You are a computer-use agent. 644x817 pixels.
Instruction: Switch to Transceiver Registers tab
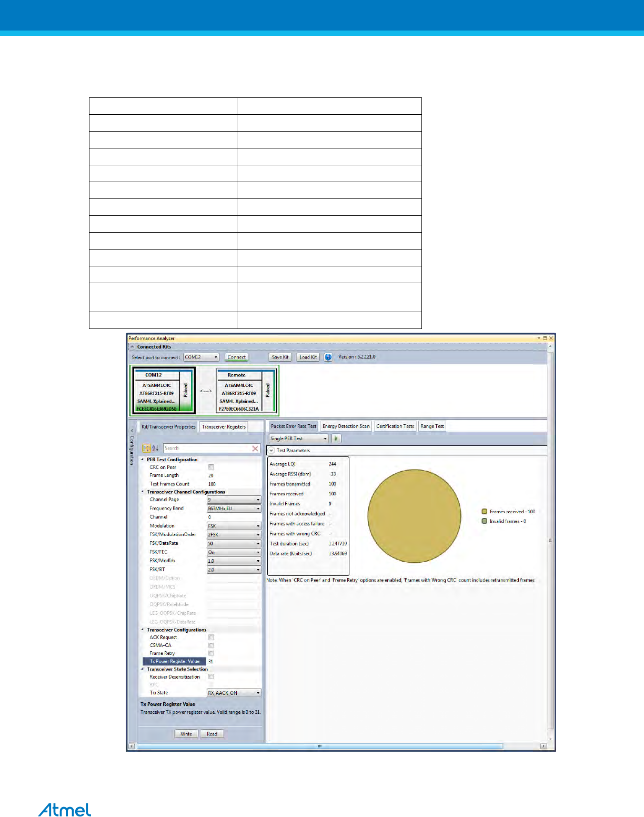tap(224, 427)
